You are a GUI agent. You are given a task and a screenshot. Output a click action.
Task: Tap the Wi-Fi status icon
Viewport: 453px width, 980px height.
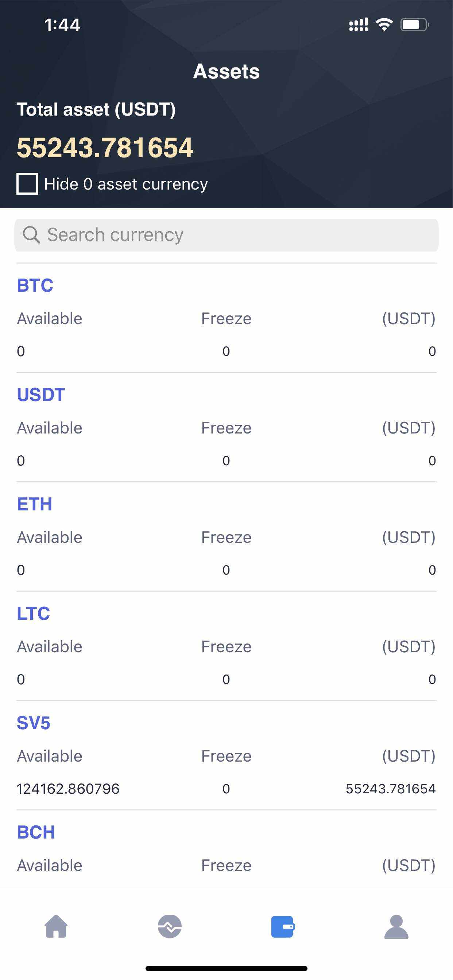coord(384,25)
